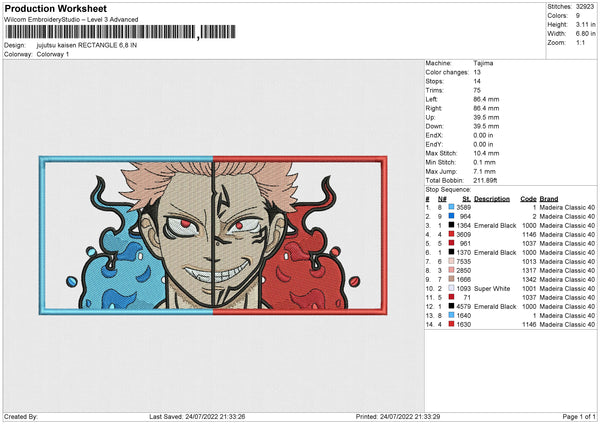Click the light blue swatch in stop 13

click(x=452, y=315)
